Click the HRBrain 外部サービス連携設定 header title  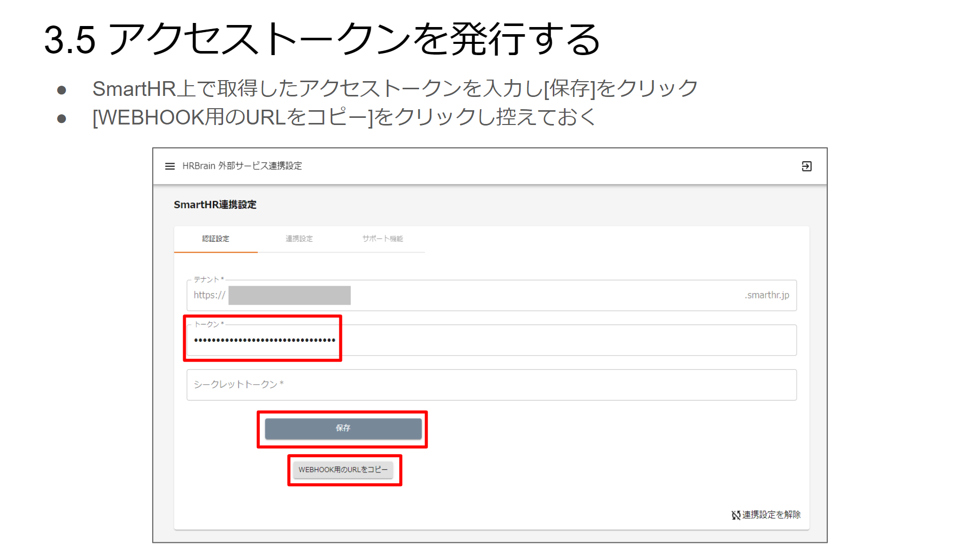242,166
